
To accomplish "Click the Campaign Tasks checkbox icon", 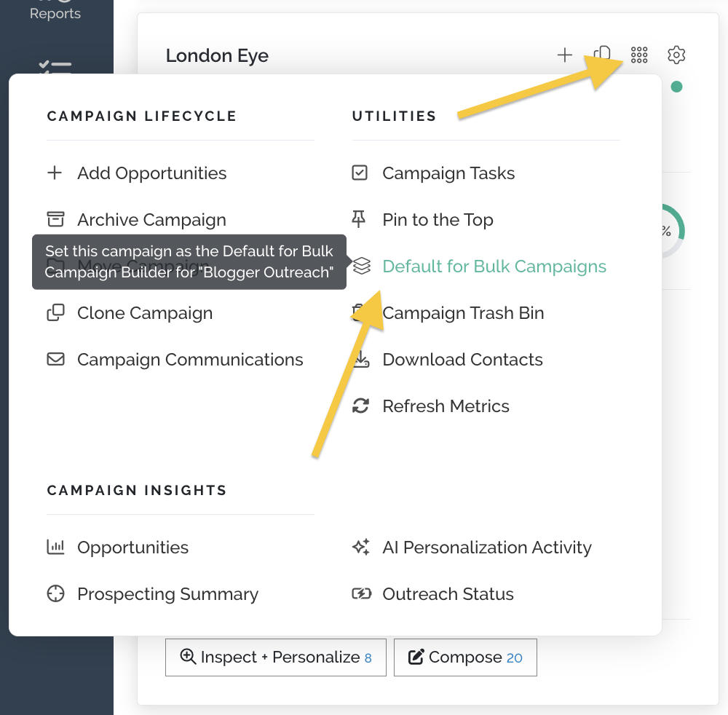I will coord(360,173).
